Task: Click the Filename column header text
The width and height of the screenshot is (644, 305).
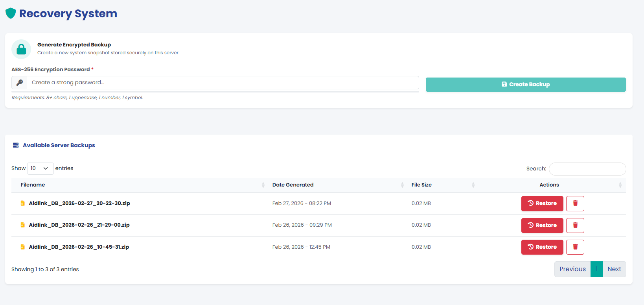Action: point(33,185)
